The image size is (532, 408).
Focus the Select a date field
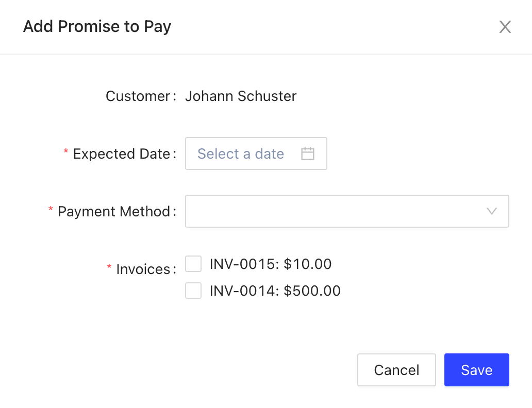[x=241, y=154]
